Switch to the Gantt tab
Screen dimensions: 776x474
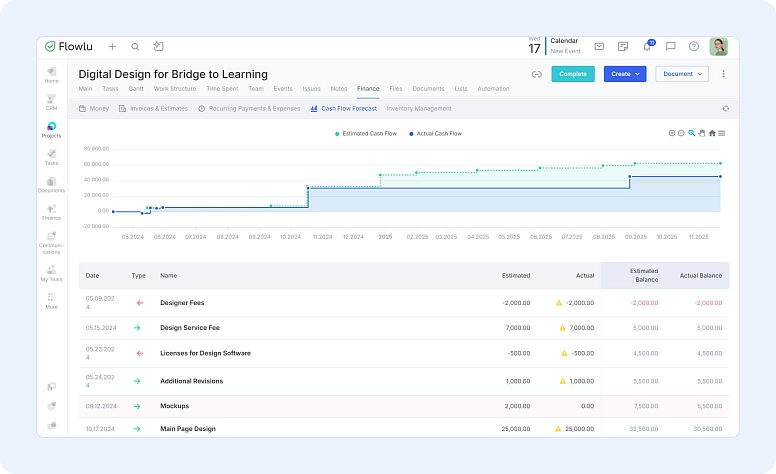[x=136, y=89]
